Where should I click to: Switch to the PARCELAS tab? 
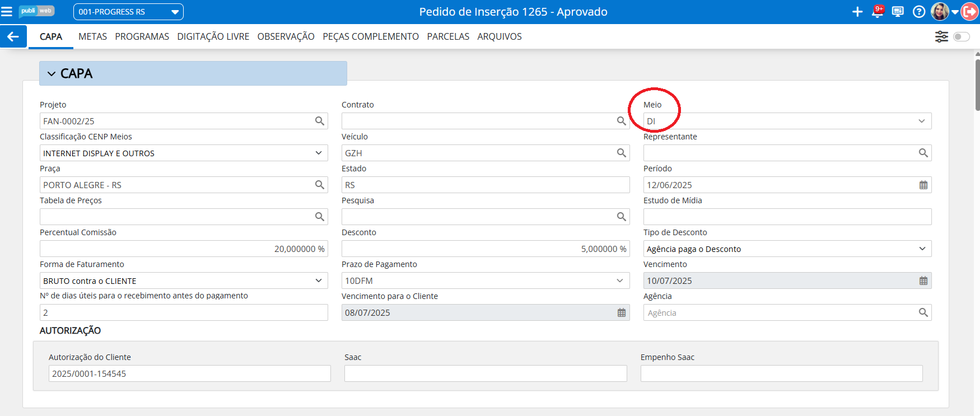(x=448, y=37)
